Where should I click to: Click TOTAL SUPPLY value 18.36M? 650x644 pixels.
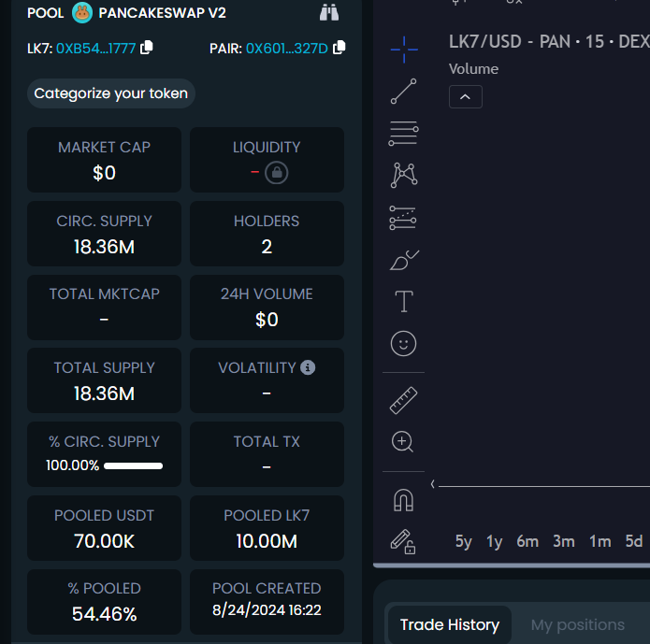click(x=104, y=394)
